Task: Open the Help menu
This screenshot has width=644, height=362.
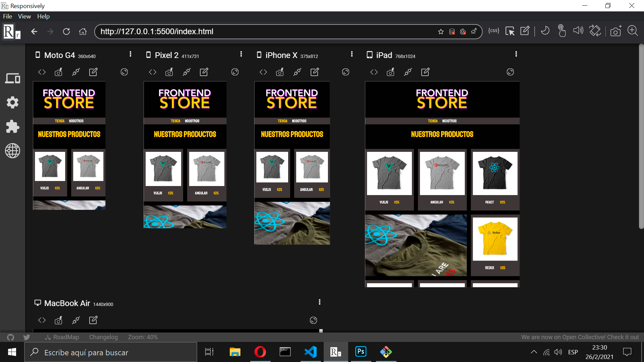Action: (x=43, y=16)
